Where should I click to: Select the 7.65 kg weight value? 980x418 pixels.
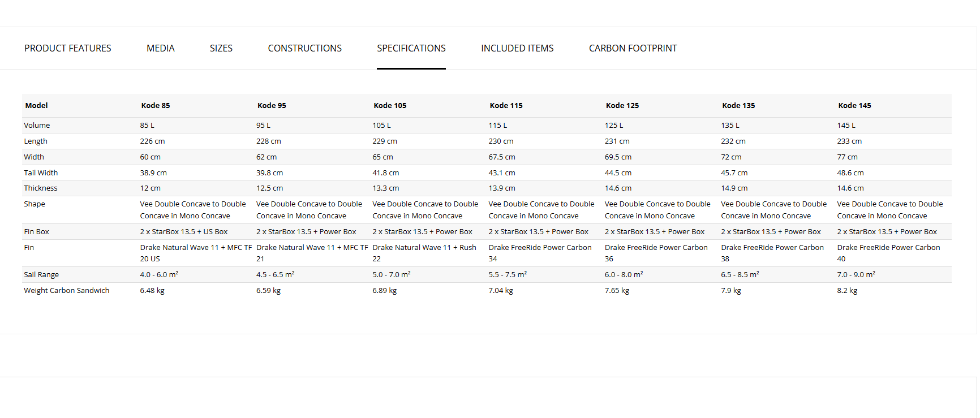pyautogui.click(x=617, y=290)
